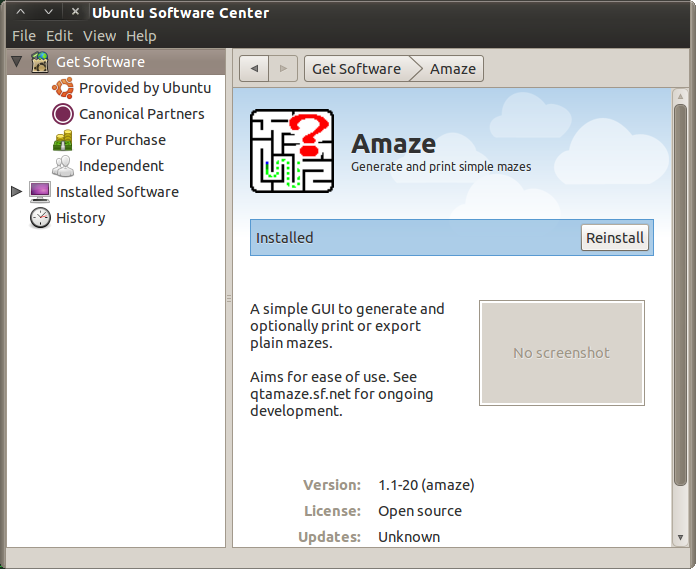Screen dimensions: 696x569
Task: Click the qtamaze.sf.net description paragraph
Action: 341,394
